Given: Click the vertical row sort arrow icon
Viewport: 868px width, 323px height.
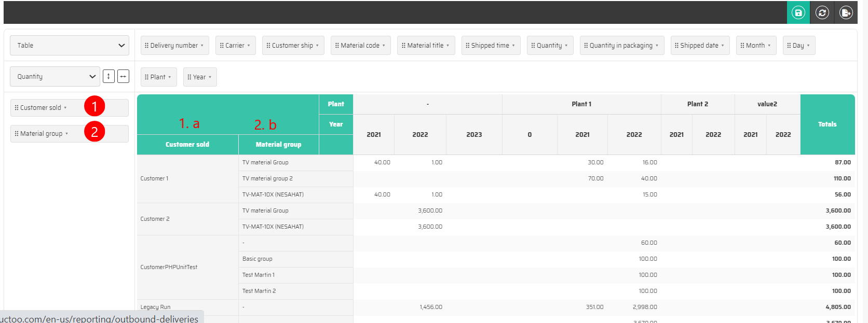Looking at the screenshot, I should click(x=108, y=76).
